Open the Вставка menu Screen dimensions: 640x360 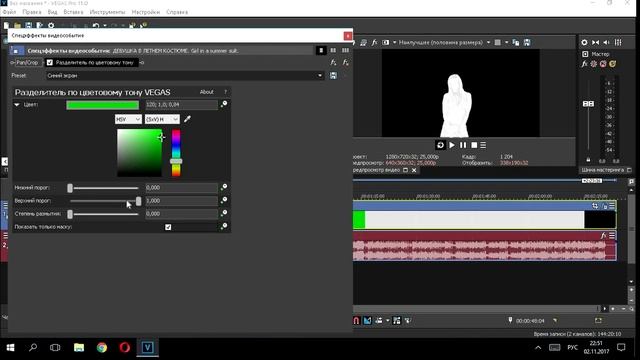point(73,12)
